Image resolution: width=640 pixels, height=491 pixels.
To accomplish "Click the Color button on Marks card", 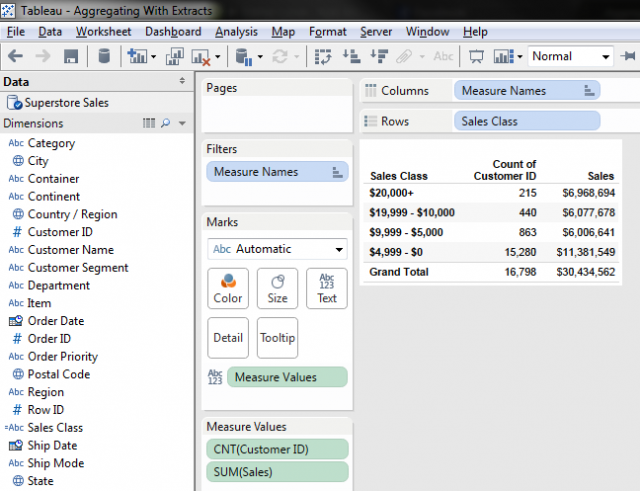I will click(228, 289).
